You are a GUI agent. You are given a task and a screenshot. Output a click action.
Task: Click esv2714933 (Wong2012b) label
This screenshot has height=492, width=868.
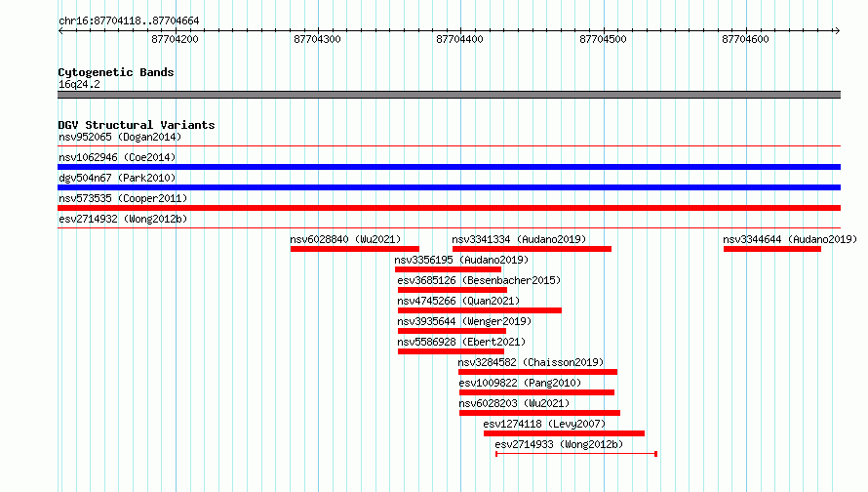pyautogui.click(x=559, y=444)
